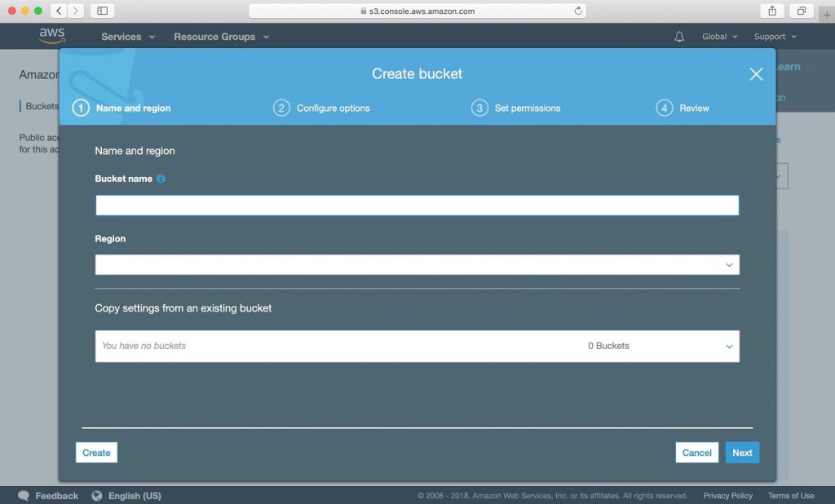
Task: Click the Create button
Action: pyautogui.click(x=96, y=453)
